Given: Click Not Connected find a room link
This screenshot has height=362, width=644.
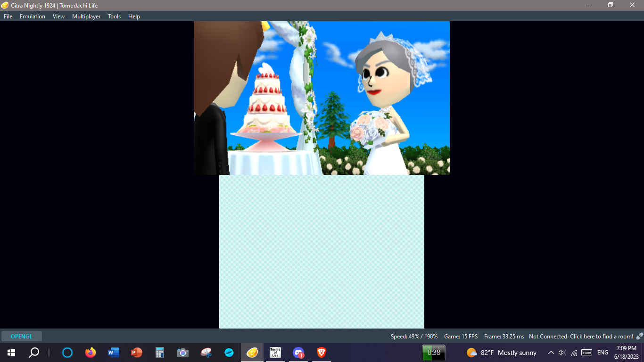Looking at the screenshot, I should (x=581, y=337).
